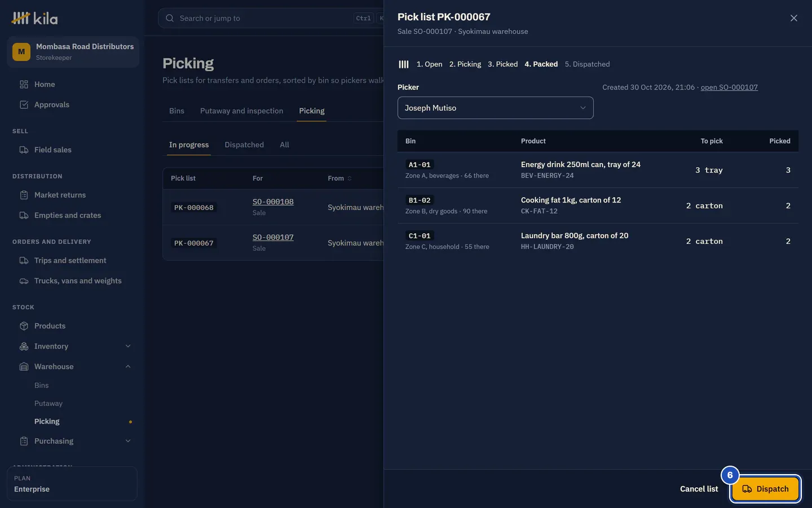Click the Warehouse building icon
Screen dimensions: 812x508
24,367
